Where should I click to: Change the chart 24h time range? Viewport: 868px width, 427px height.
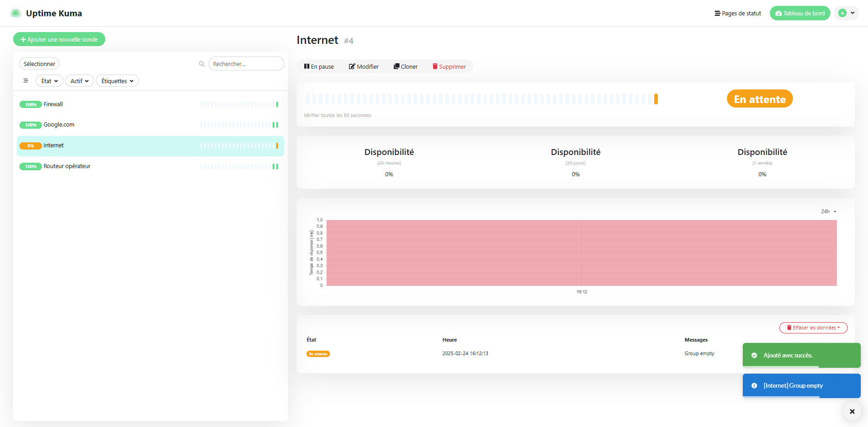pos(828,211)
